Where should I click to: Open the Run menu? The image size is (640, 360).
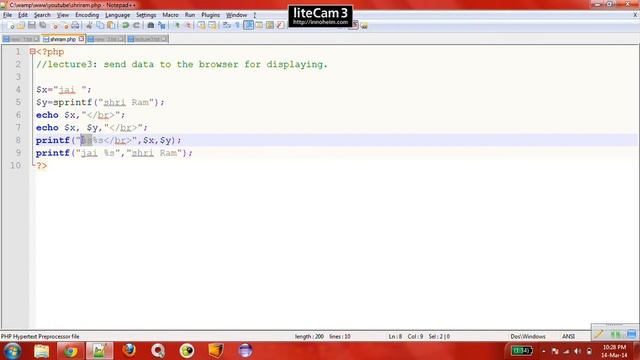tap(190, 15)
